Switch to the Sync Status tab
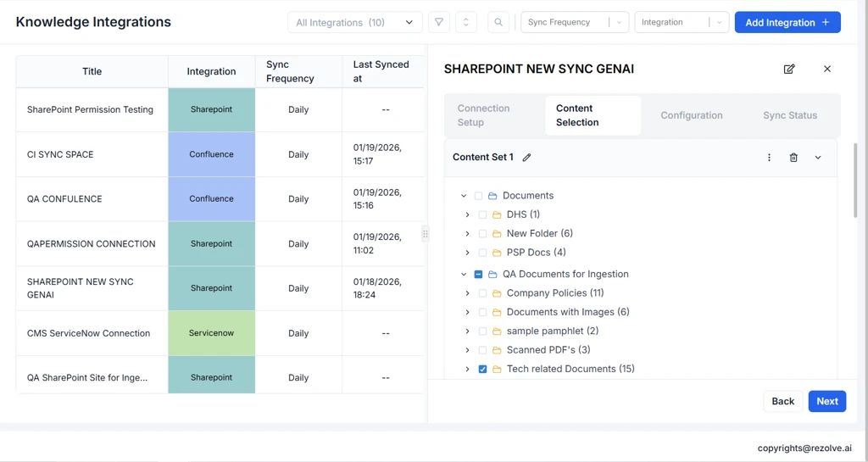 (789, 115)
